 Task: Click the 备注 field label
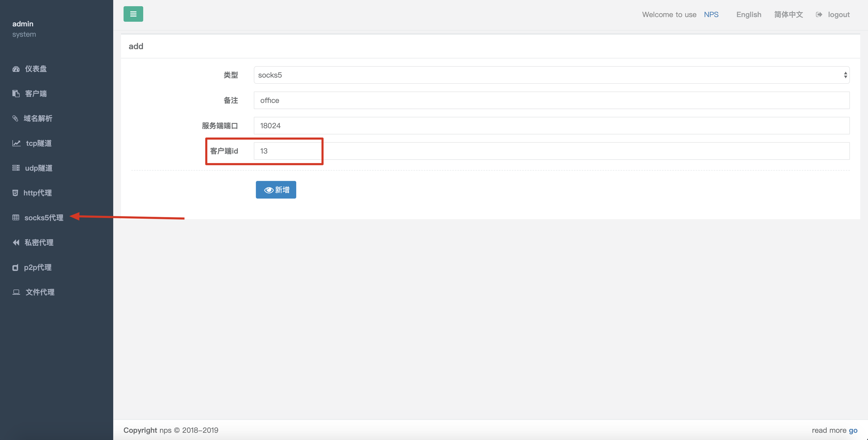(x=230, y=100)
